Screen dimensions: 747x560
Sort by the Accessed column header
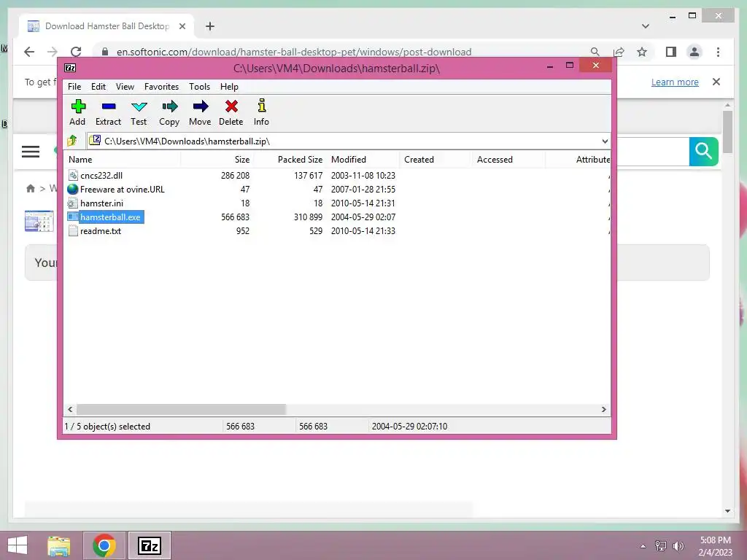click(x=508, y=160)
